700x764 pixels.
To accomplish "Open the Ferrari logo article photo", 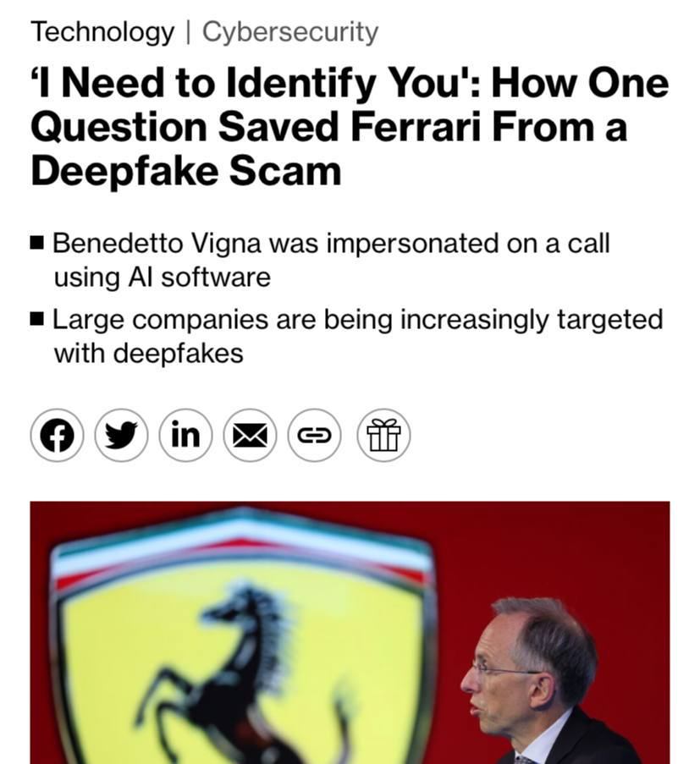I will point(350,633).
